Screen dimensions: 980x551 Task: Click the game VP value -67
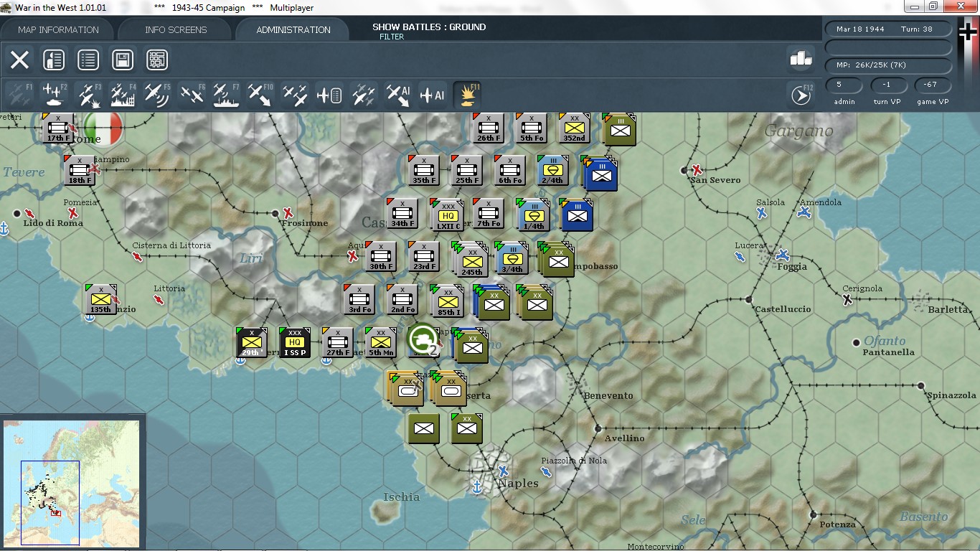point(933,85)
